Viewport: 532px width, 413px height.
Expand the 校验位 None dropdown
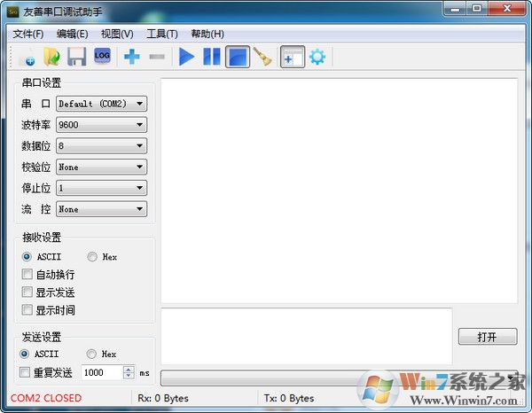pyautogui.click(x=101, y=167)
